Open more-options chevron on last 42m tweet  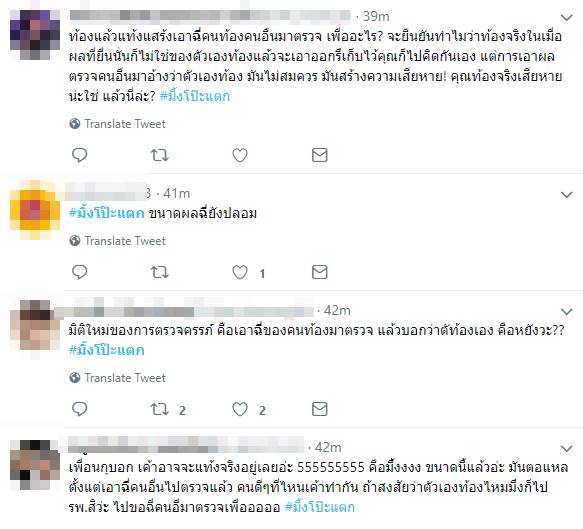(x=566, y=448)
